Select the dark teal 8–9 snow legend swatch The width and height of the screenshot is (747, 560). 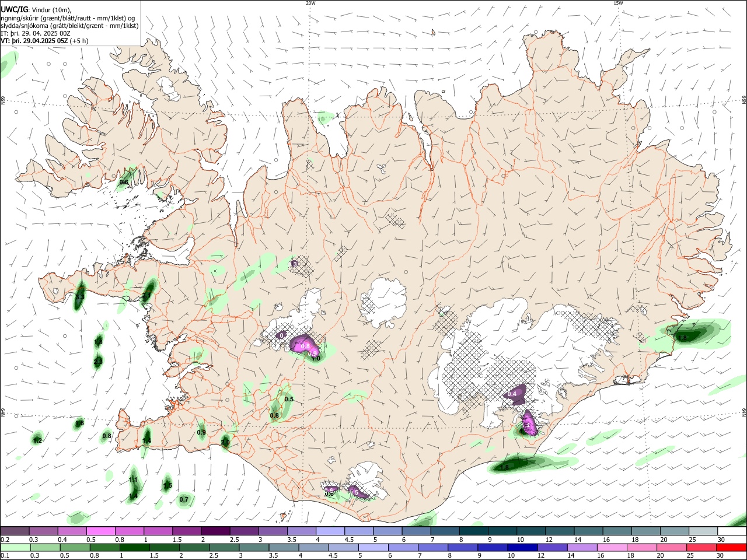click(473, 531)
